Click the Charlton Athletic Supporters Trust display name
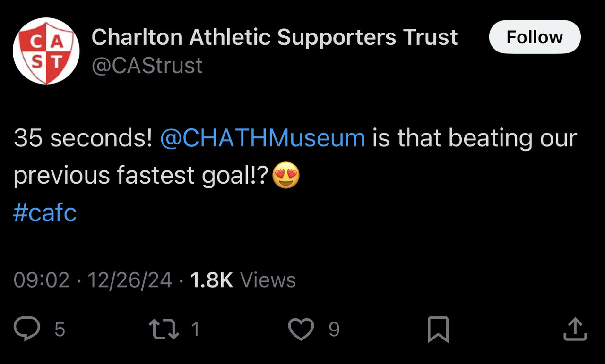 (x=274, y=37)
